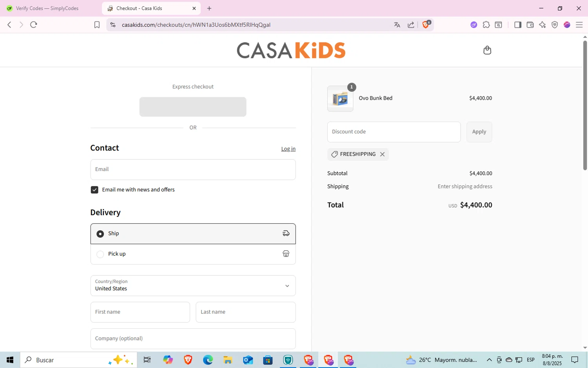Open the notification center icon
The image size is (588, 368).
(575, 360)
